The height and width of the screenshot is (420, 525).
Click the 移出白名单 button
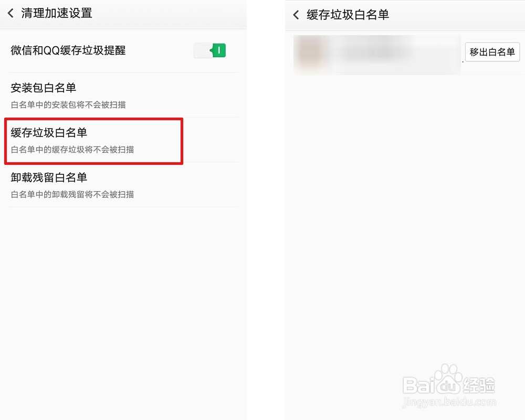pyautogui.click(x=492, y=52)
